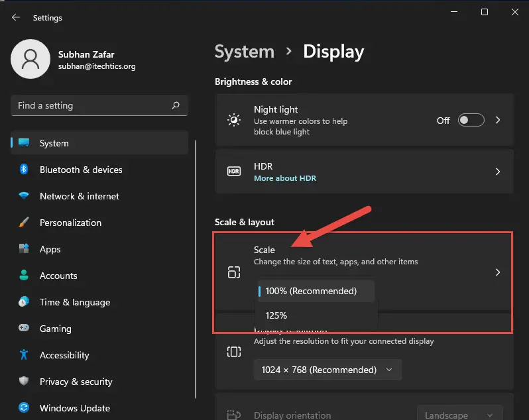Click the System monitor icon in sidebar
Viewport: 529px width, 420px height.
(x=24, y=142)
